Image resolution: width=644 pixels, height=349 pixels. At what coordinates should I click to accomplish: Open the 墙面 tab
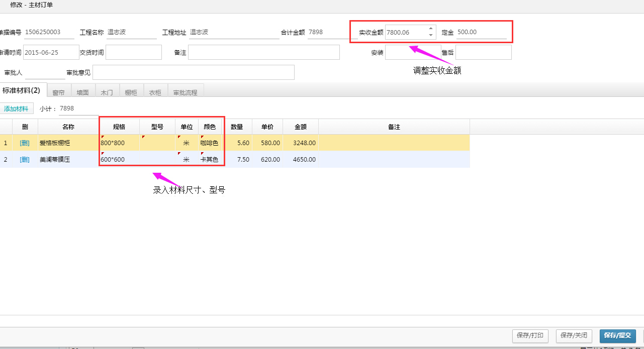(83, 92)
